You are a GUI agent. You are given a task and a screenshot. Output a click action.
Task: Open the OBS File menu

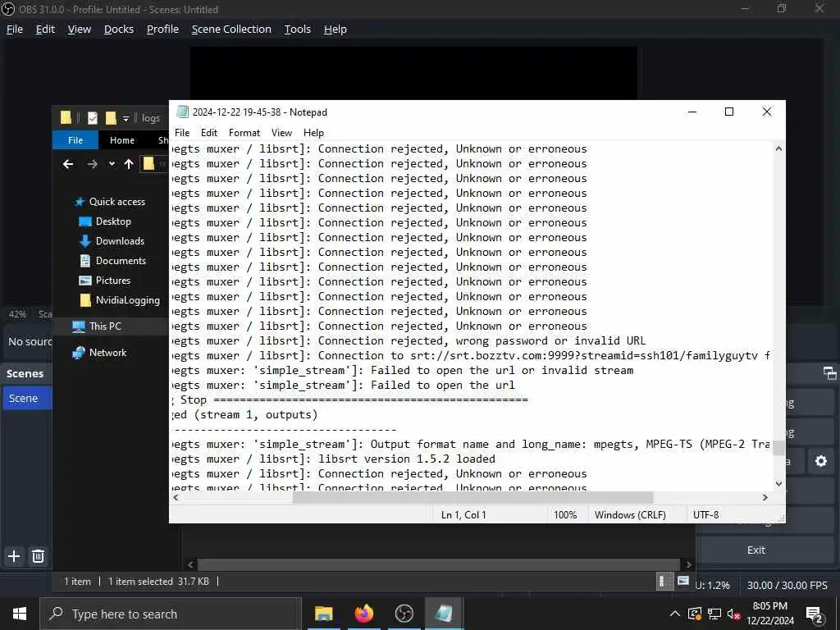15,29
